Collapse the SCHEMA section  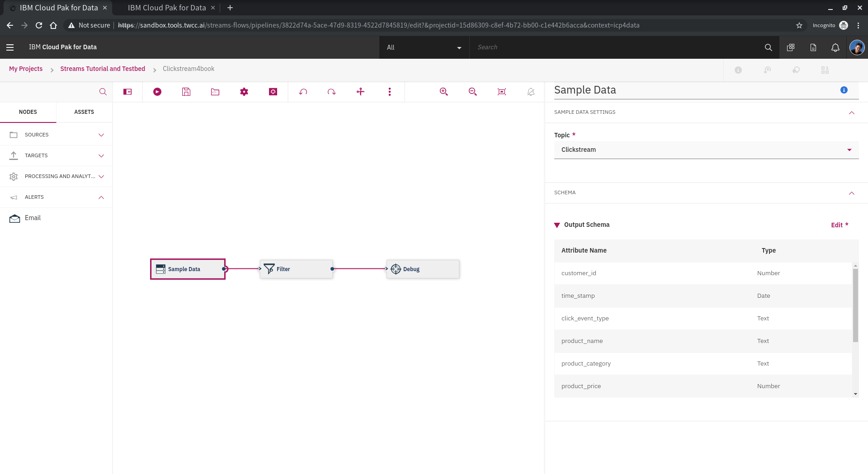click(x=852, y=192)
